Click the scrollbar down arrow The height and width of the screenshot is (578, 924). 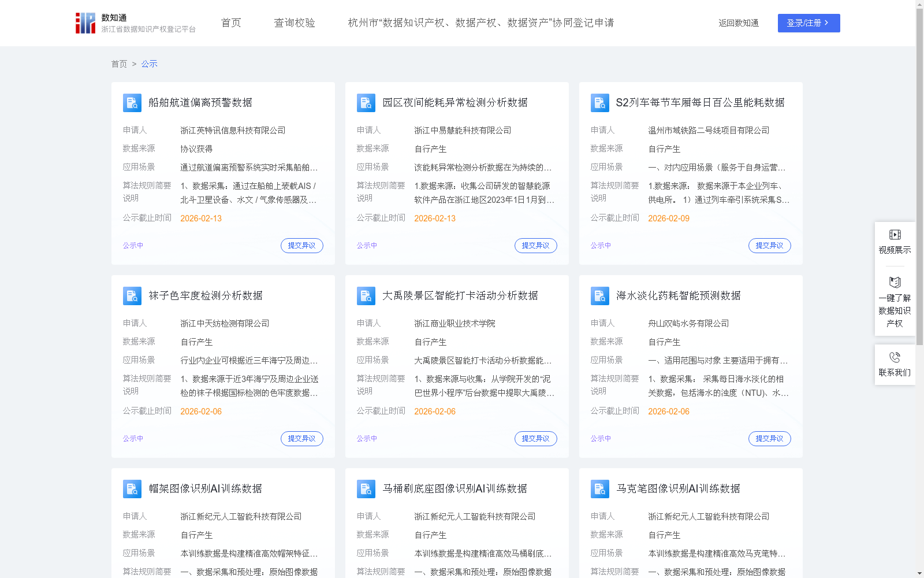[x=919, y=573]
